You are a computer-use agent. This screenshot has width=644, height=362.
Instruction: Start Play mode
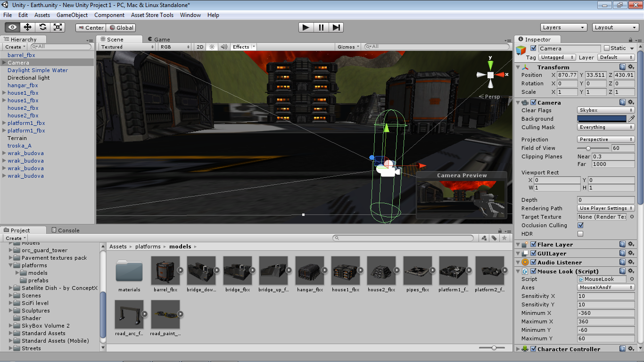point(306,27)
